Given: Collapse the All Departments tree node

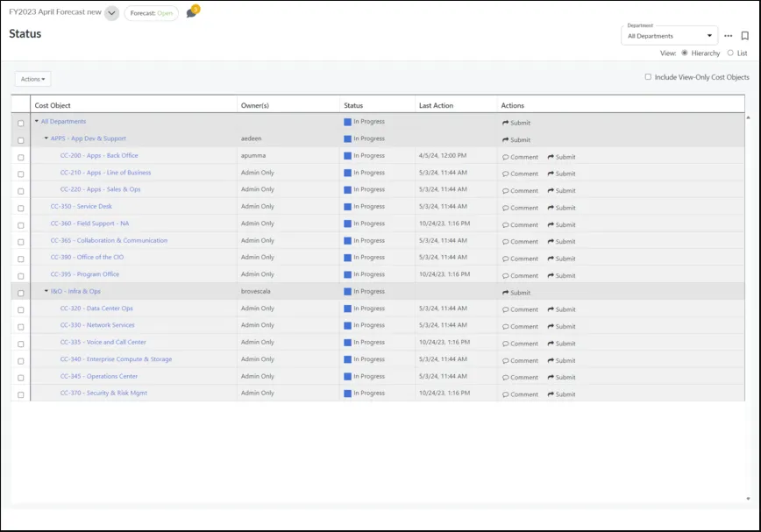Looking at the screenshot, I should tap(37, 121).
